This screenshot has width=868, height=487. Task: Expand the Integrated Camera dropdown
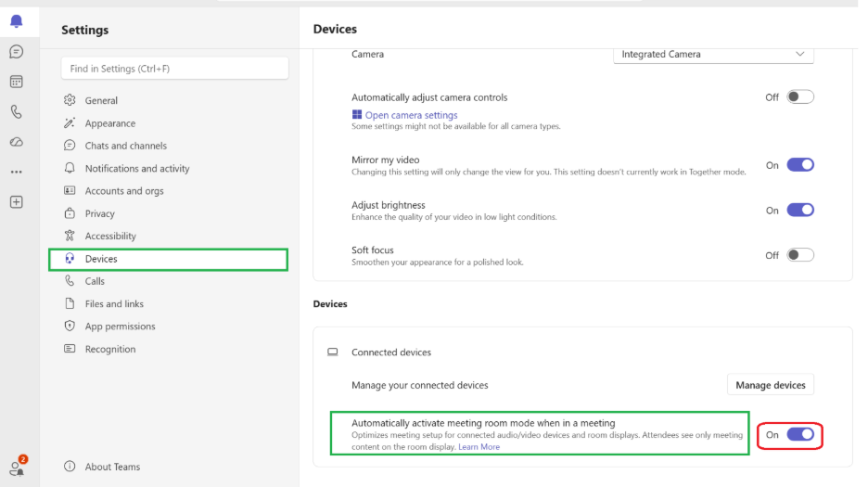713,55
